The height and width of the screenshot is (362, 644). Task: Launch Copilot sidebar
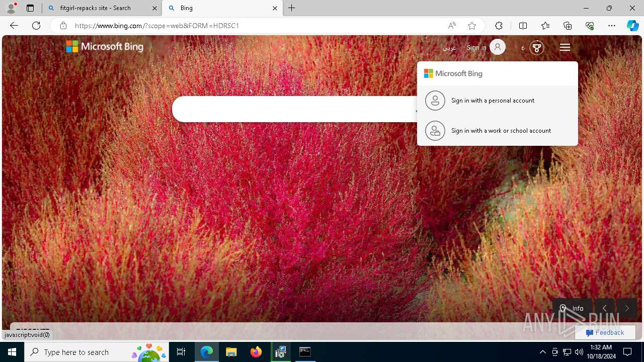pyautogui.click(x=633, y=26)
